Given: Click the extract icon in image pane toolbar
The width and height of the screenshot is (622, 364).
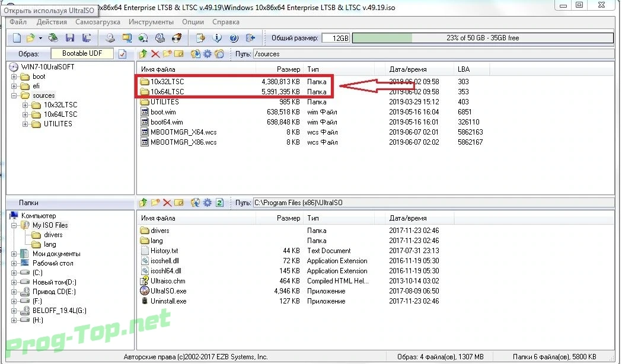Looking at the screenshot, I should (x=195, y=54).
